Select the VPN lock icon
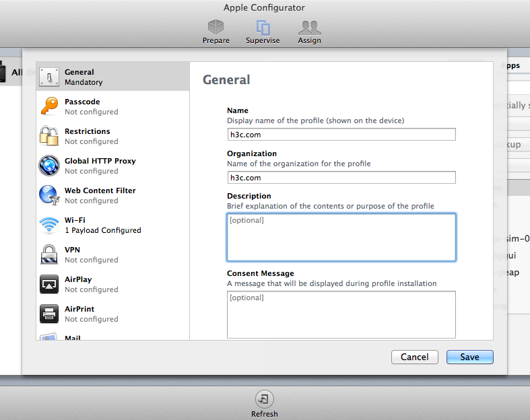 point(49,254)
